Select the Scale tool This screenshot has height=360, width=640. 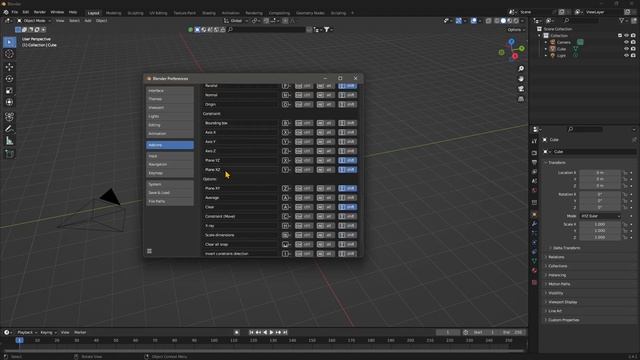[9, 90]
